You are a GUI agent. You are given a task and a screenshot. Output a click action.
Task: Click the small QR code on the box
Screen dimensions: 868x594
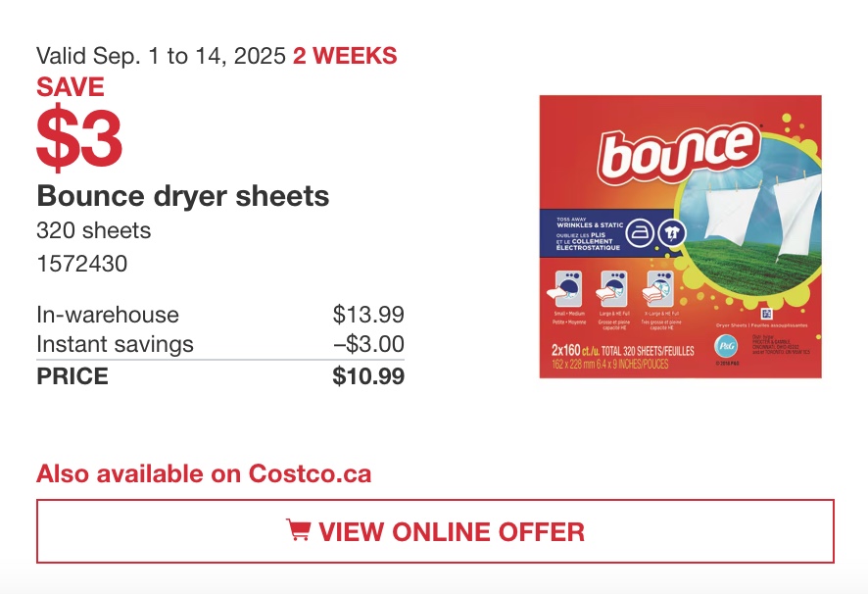pos(767,315)
